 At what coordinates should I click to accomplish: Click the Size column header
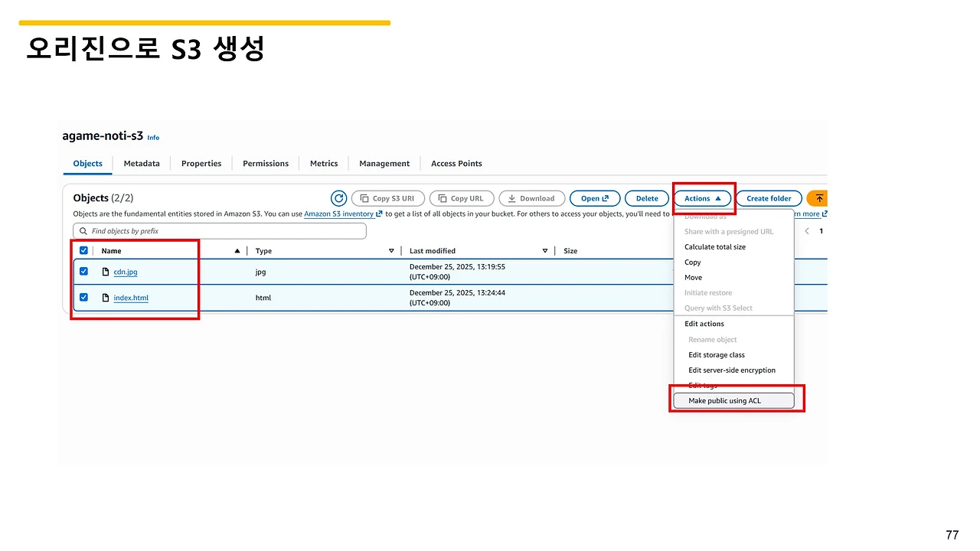[x=570, y=251]
